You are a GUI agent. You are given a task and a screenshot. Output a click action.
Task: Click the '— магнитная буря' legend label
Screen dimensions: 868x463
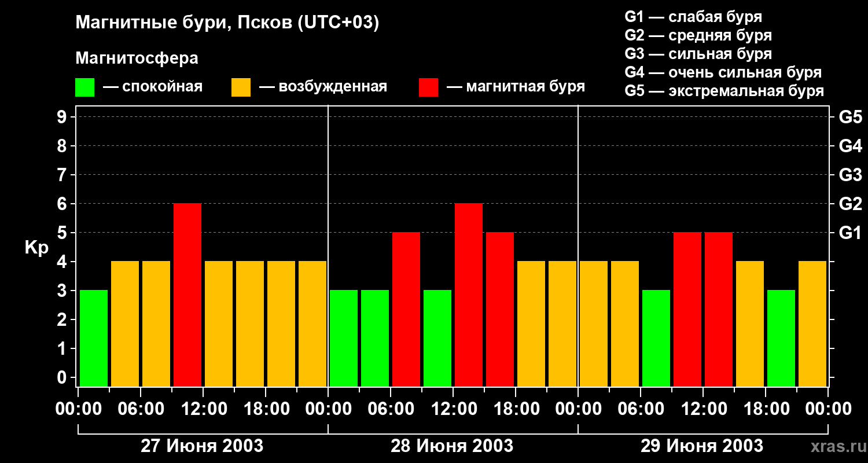pyautogui.click(x=516, y=87)
